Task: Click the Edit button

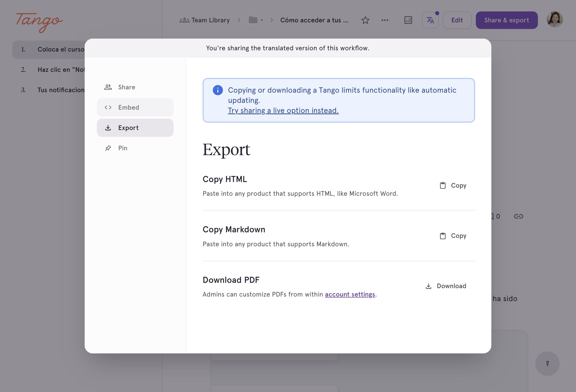Action: [457, 20]
